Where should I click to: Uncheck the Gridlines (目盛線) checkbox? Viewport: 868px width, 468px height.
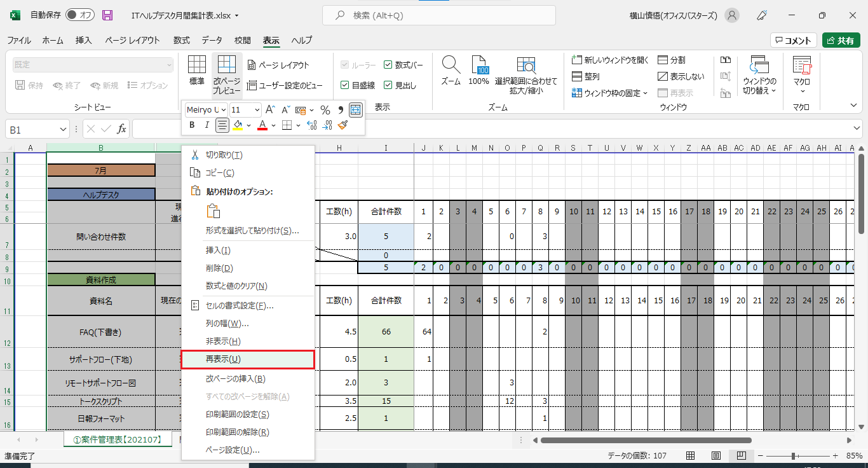(x=344, y=85)
